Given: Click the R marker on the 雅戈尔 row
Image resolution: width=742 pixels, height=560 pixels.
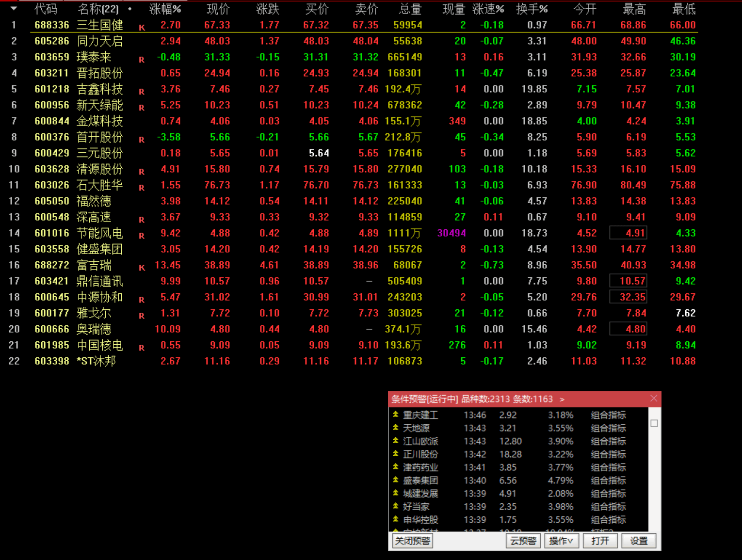Looking at the screenshot, I should (142, 316).
